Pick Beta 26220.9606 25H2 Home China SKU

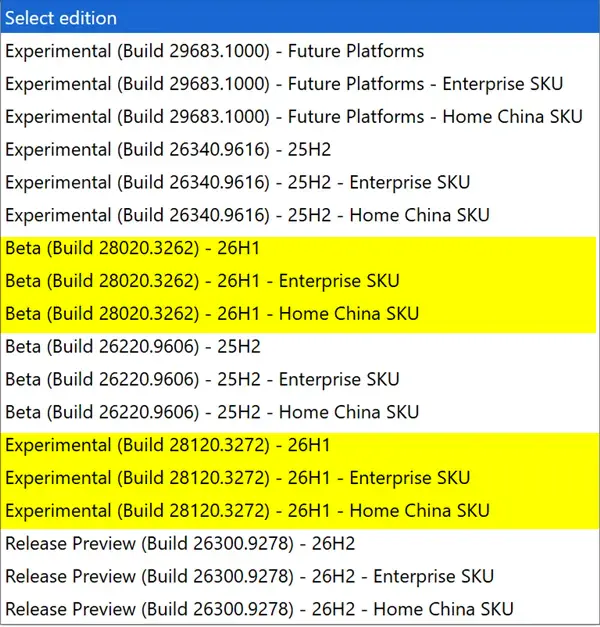click(300, 412)
